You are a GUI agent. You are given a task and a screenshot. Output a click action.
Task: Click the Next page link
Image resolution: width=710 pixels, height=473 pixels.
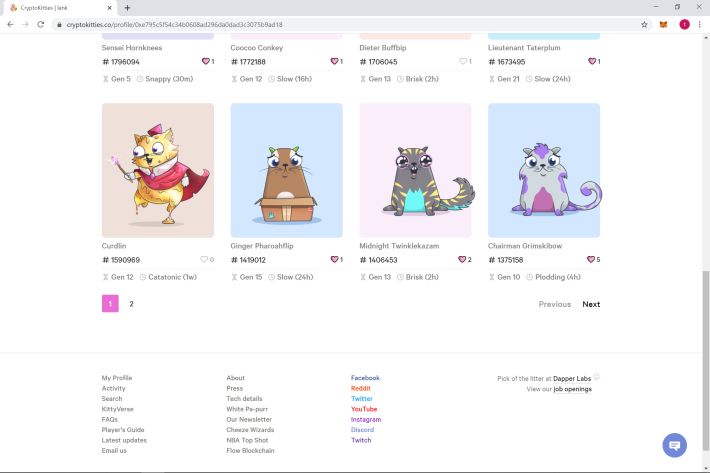[x=591, y=304]
